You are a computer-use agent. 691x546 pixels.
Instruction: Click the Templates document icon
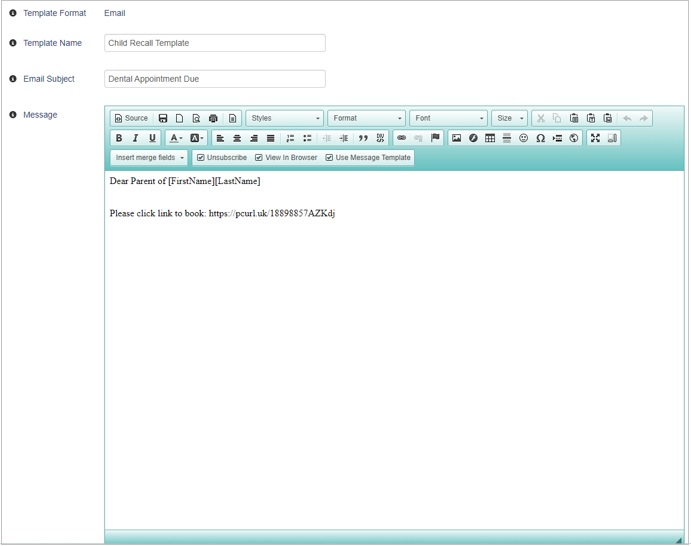tap(232, 118)
